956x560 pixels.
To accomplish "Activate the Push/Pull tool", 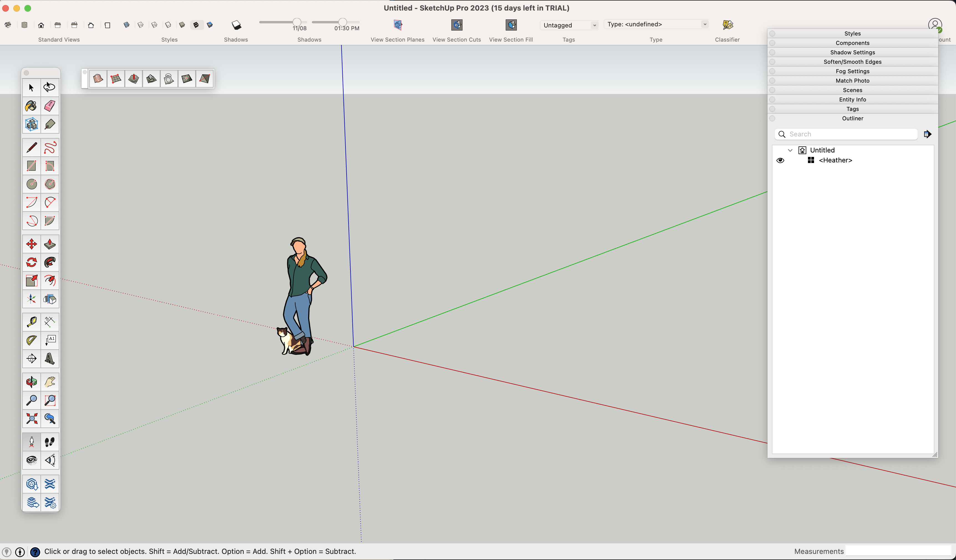I will click(50, 244).
